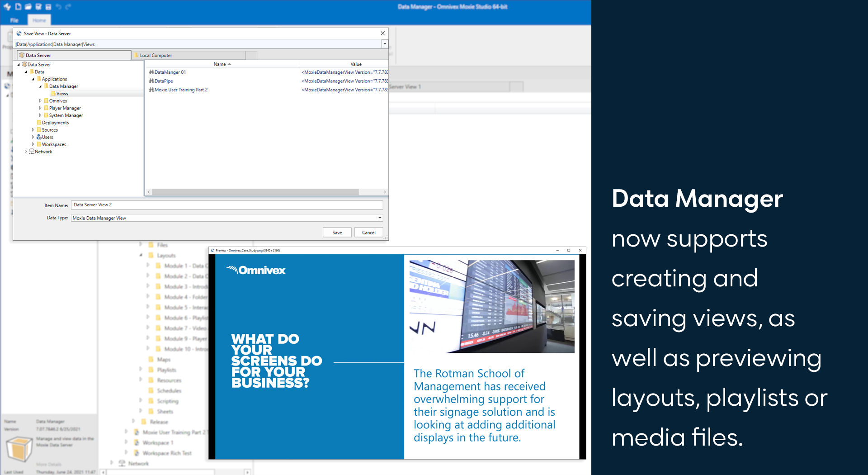Screen dimensions: 868x475
Task: Sort by the Name column header
Action: point(222,64)
